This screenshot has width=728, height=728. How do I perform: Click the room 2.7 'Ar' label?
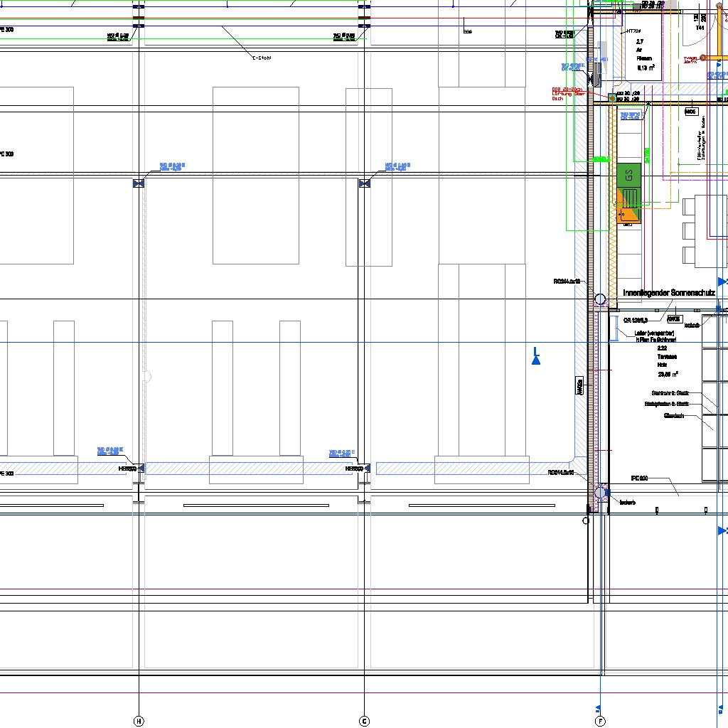click(639, 50)
